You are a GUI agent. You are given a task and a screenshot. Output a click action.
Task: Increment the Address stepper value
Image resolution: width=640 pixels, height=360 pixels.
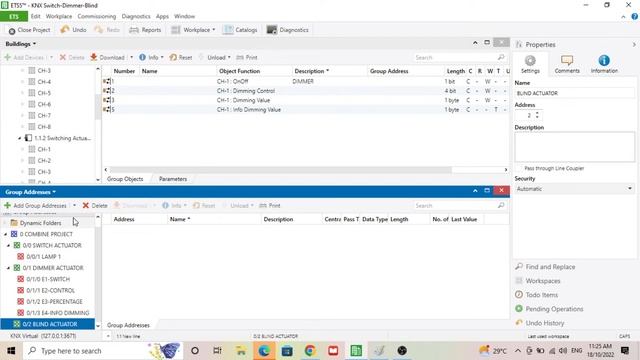click(537, 113)
